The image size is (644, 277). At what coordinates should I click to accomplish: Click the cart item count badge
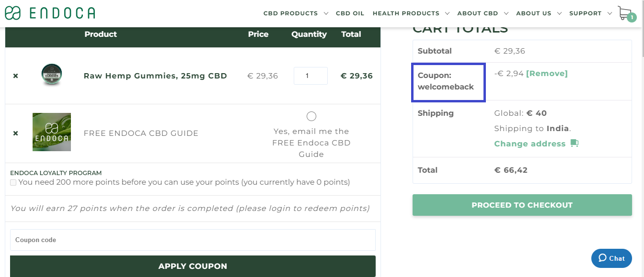[x=632, y=16]
